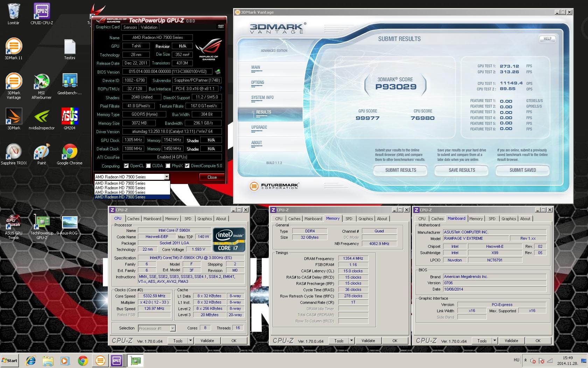The width and height of the screenshot is (588, 368).
Task: Select highlighted fourth AMD Radeon HD 7900 entry
Action: tap(132, 197)
